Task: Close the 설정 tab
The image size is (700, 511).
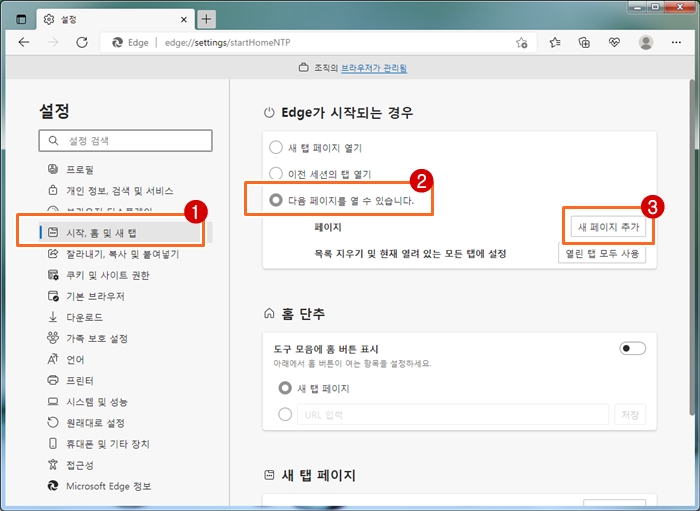Action: click(x=184, y=20)
